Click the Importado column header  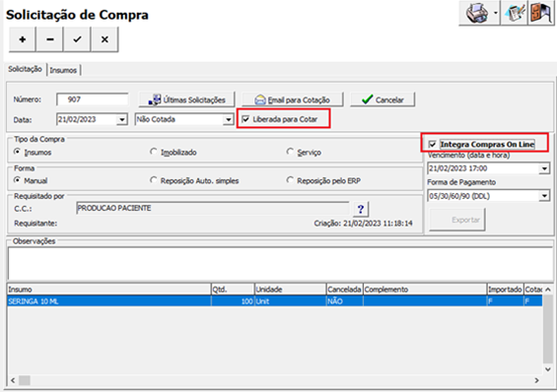tap(505, 290)
